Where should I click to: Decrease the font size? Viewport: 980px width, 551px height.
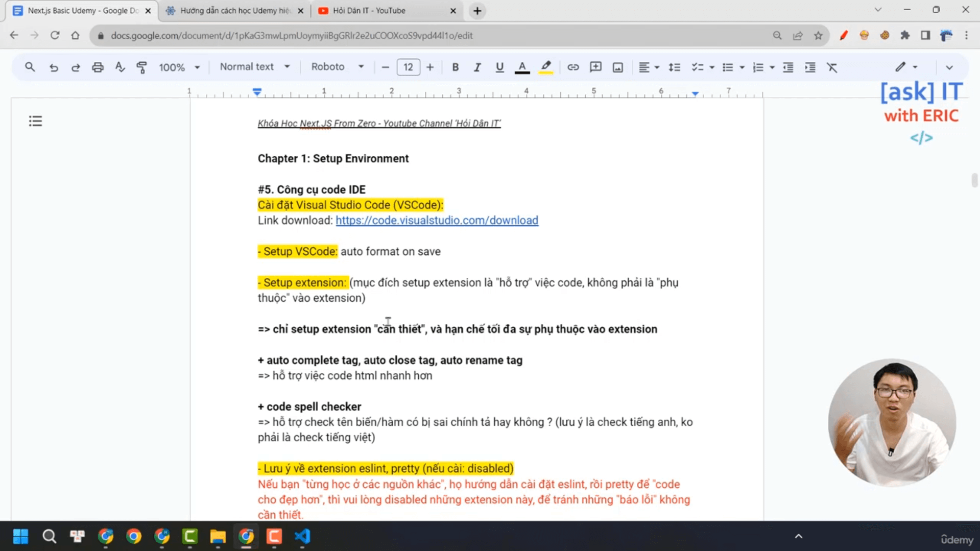pyautogui.click(x=386, y=67)
